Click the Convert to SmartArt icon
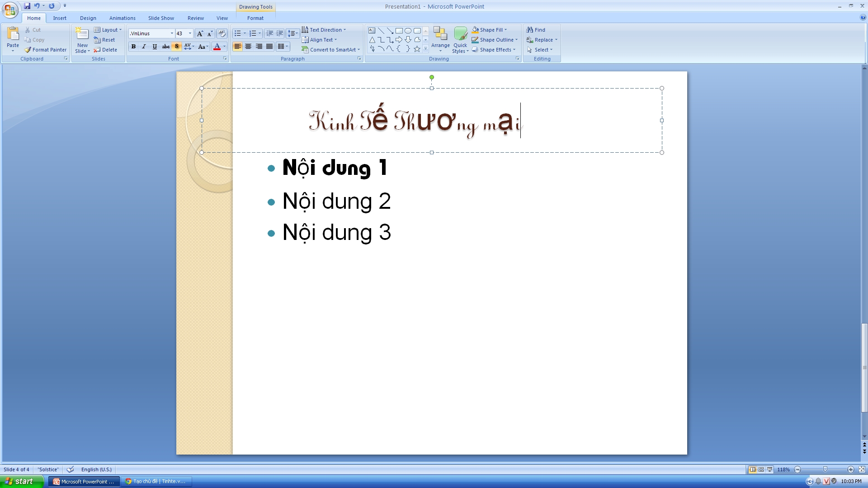The height and width of the screenshot is (488, 868). 304,49
